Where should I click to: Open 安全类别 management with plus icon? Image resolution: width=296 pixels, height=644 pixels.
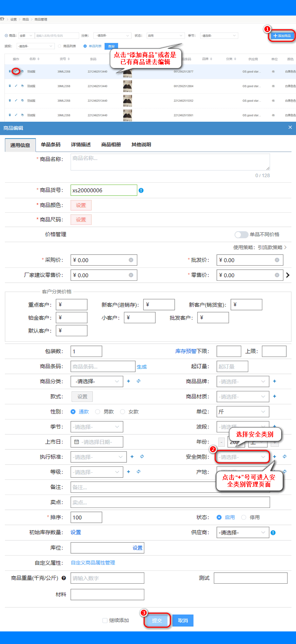[x=275, y=456]
